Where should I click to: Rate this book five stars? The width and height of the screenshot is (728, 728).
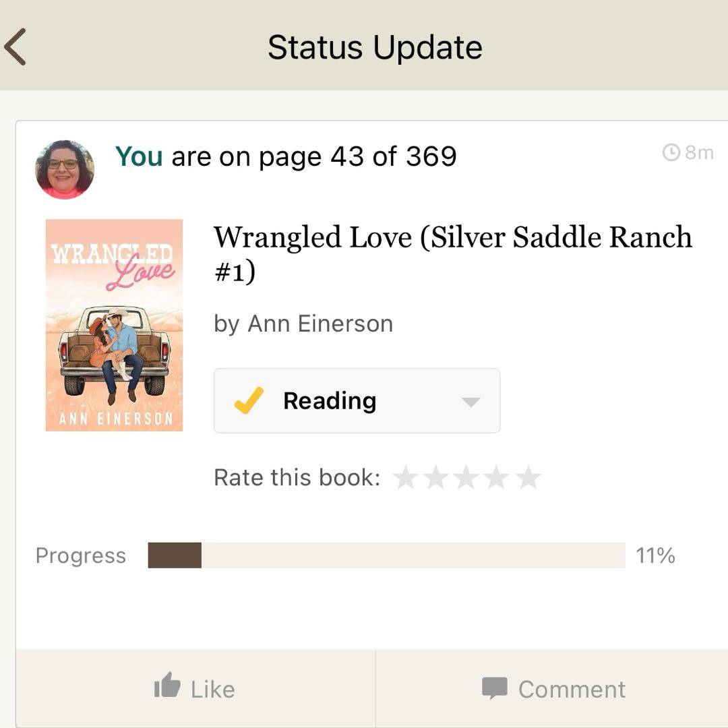point(528,478)
